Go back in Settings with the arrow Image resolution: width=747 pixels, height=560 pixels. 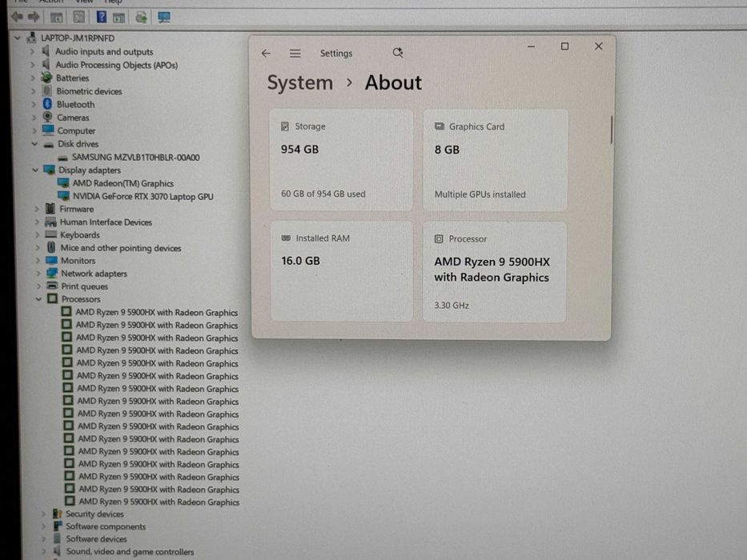pyautogui.click(x=266, y=54)
